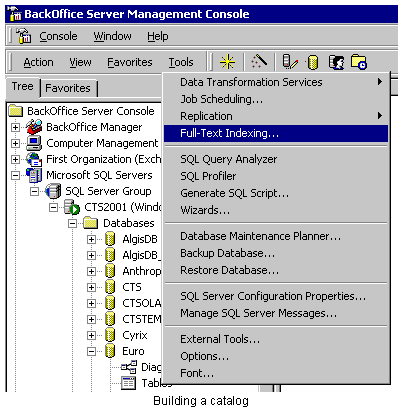Collapse the SQL Server Group node
This screenshot has width=400, height=409.
pyautogui.click(x=34, y=191)
